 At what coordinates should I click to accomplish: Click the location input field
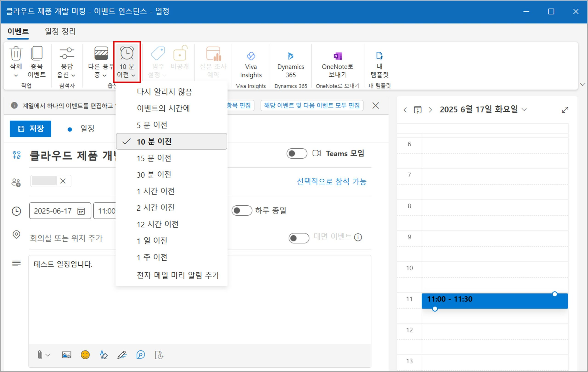coord(66,238)
